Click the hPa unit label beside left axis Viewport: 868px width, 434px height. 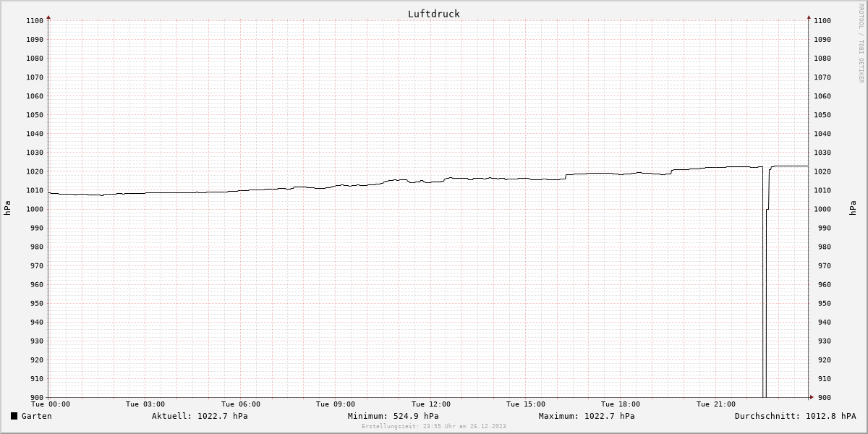coord(7,209)
